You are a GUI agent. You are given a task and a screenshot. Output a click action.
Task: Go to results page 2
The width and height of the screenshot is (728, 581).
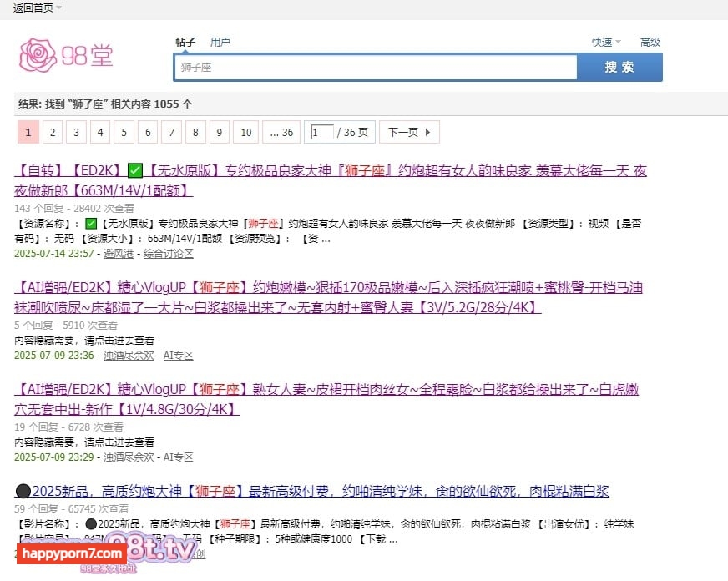click(52, 132)
